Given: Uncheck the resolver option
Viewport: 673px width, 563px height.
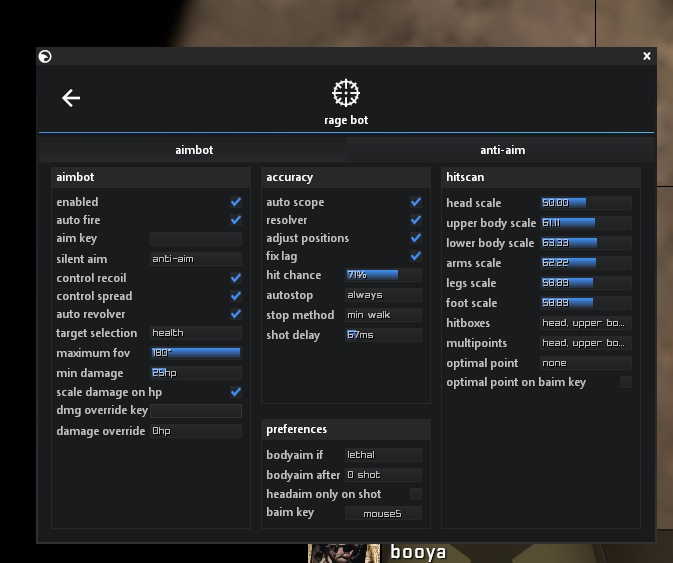Looking at the screenshot, I should [416, 220].
